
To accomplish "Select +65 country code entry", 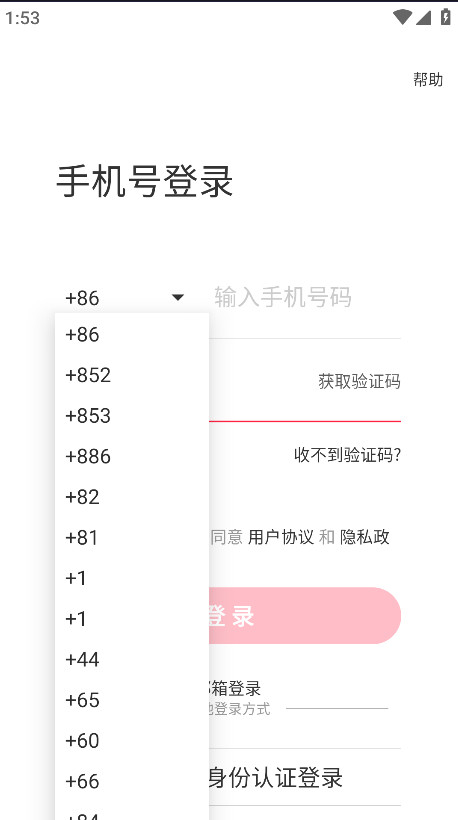I will [x=132, y=700].
